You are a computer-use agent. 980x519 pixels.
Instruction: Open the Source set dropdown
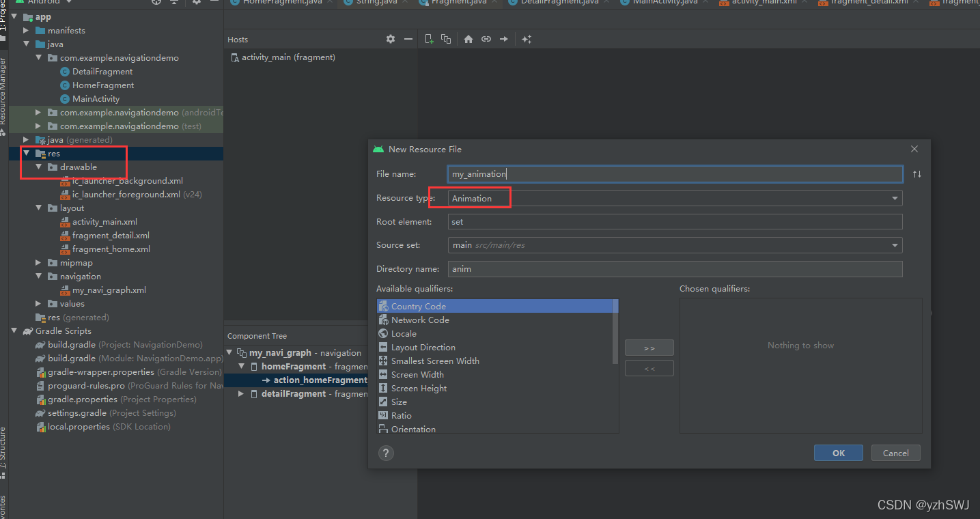(894, 245)
